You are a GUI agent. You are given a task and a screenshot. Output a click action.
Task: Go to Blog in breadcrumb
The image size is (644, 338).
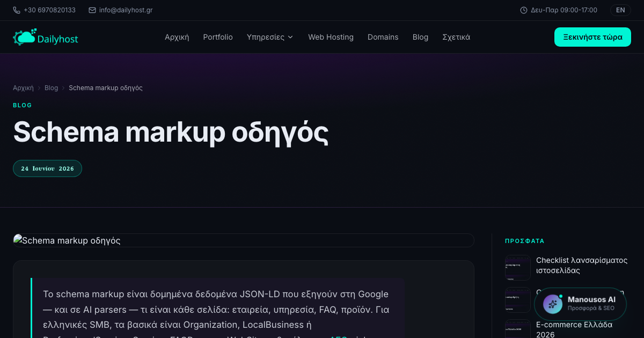click(x=51, y=88)
